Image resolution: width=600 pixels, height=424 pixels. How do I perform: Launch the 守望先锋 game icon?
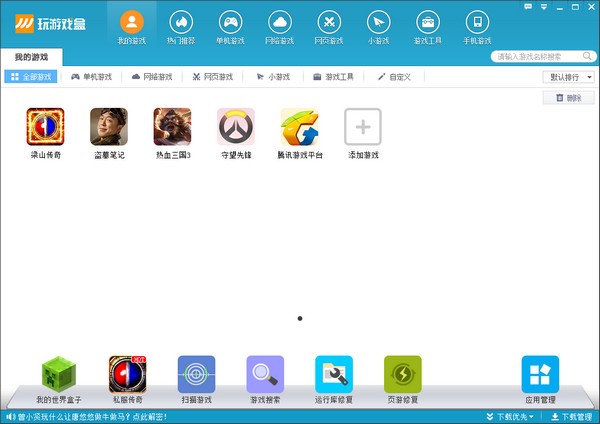click(236, 127)
